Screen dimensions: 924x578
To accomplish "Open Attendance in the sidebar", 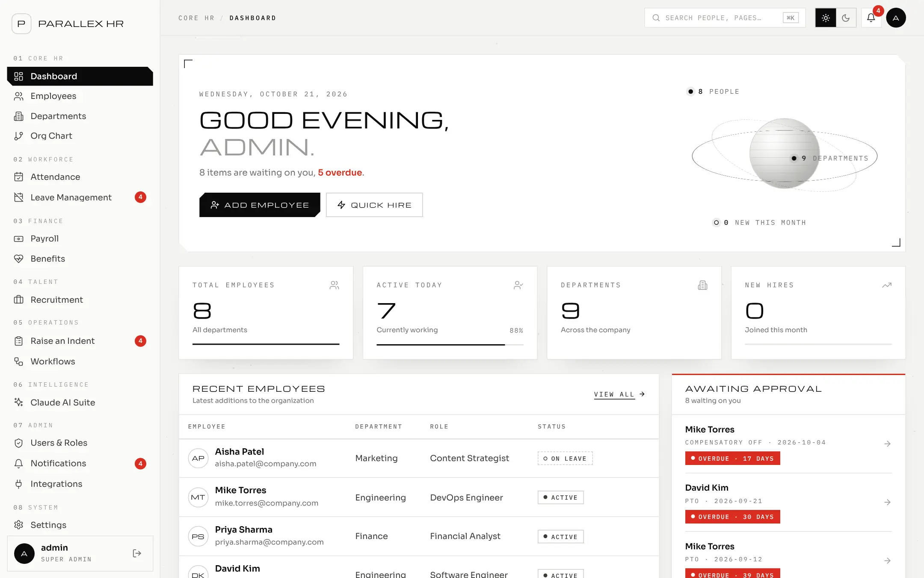I will 80,177.
